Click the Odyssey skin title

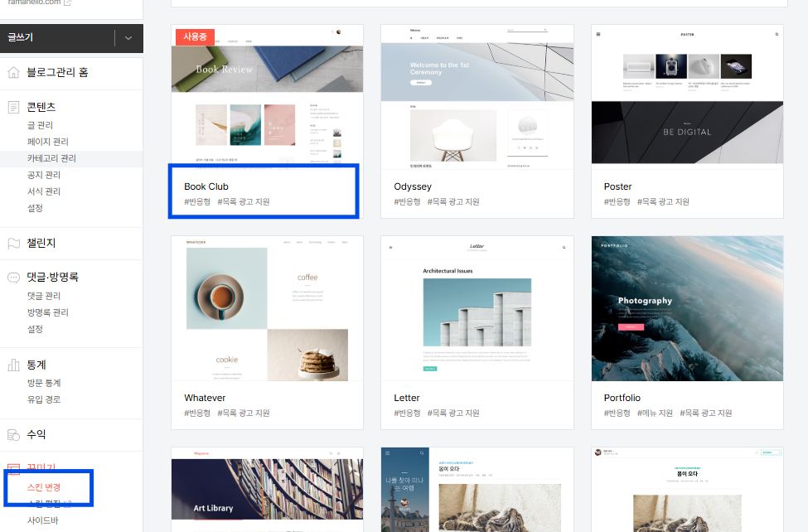[413, 186]
